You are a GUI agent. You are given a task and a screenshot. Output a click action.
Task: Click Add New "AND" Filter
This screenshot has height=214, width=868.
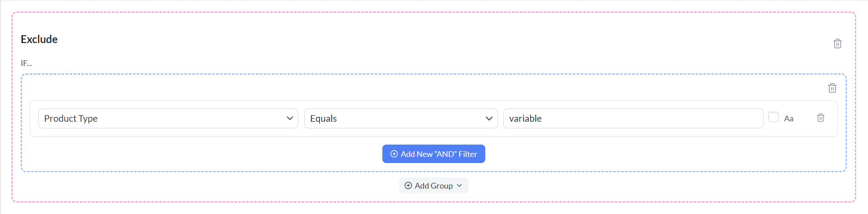[x=433, y=154]
